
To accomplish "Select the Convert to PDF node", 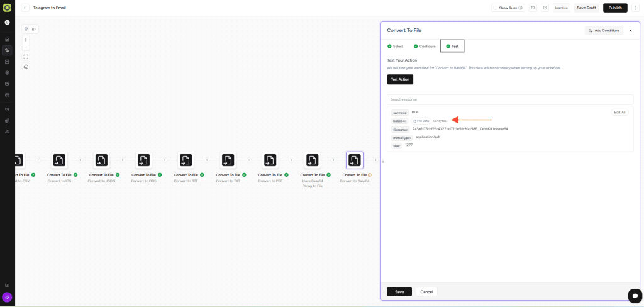I will pos(270,160).
